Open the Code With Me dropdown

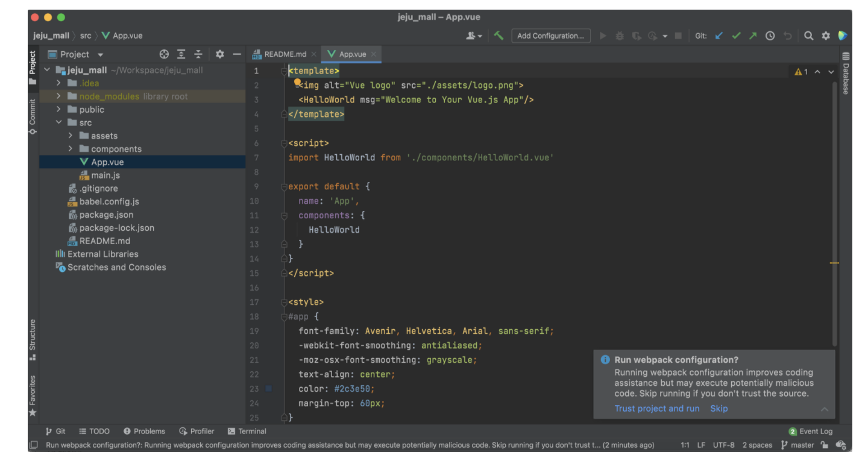(474, 36)
